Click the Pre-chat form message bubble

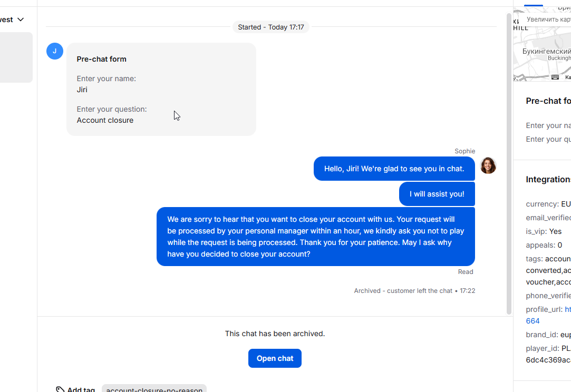pyautogui.click(x=161, y=89)
